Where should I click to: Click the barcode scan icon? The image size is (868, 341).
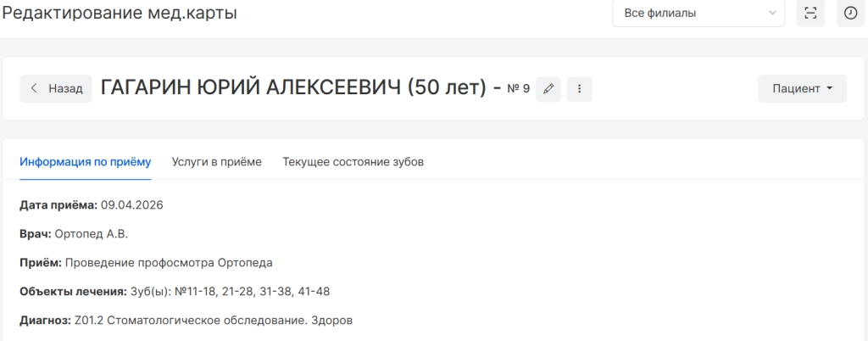point(810,13)
